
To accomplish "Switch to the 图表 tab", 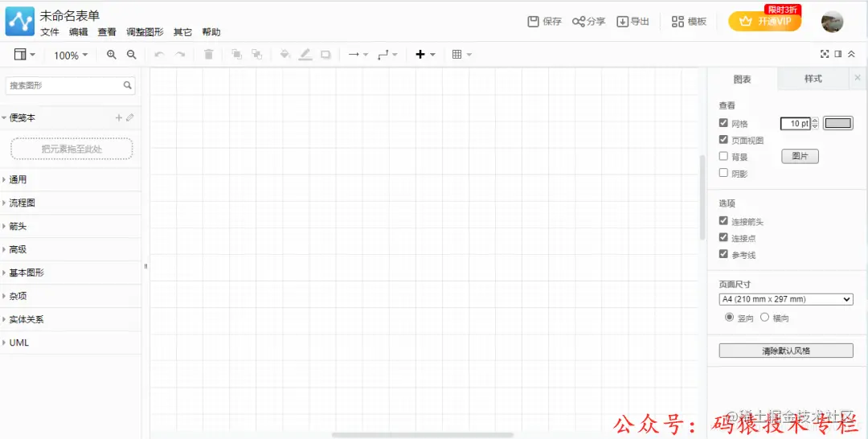I will (x=743, y=79).
